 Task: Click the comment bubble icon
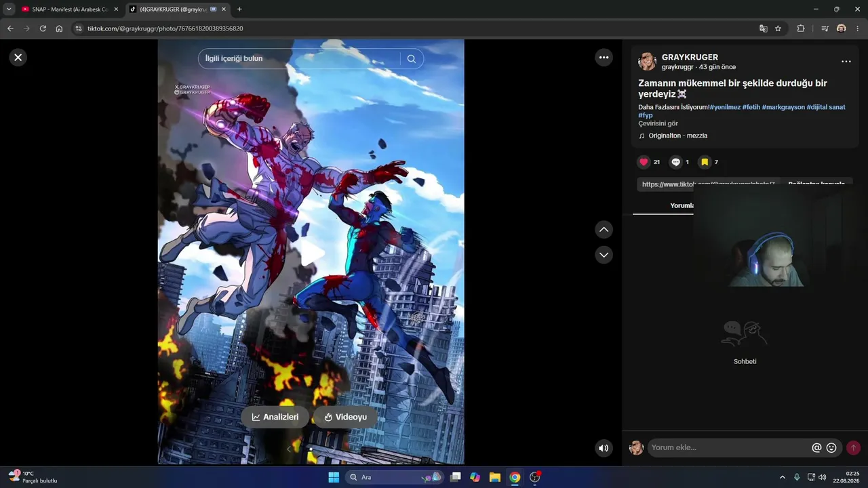pyautogui.click(x=676, y=162)
